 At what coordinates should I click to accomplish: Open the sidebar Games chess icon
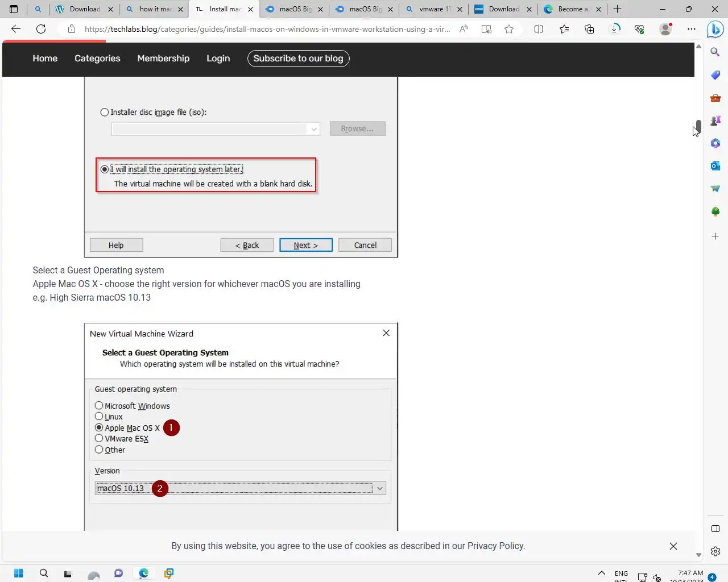point(715,120)
